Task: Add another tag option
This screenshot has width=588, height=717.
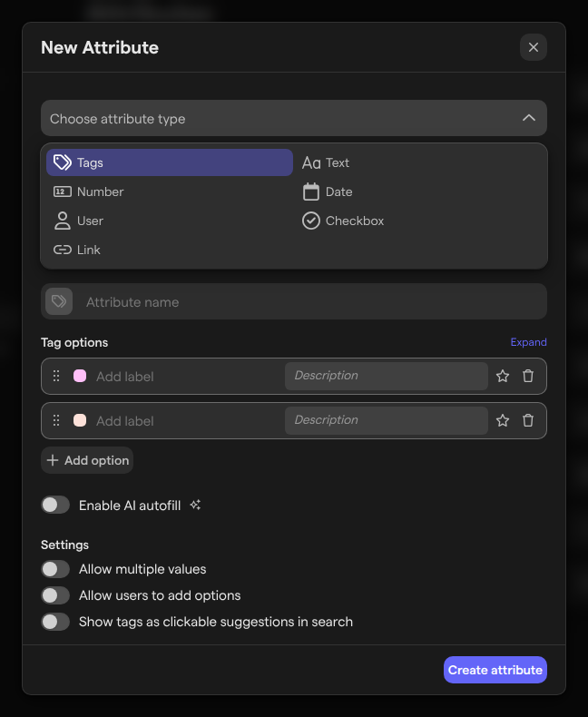Action: click(87, 460)
